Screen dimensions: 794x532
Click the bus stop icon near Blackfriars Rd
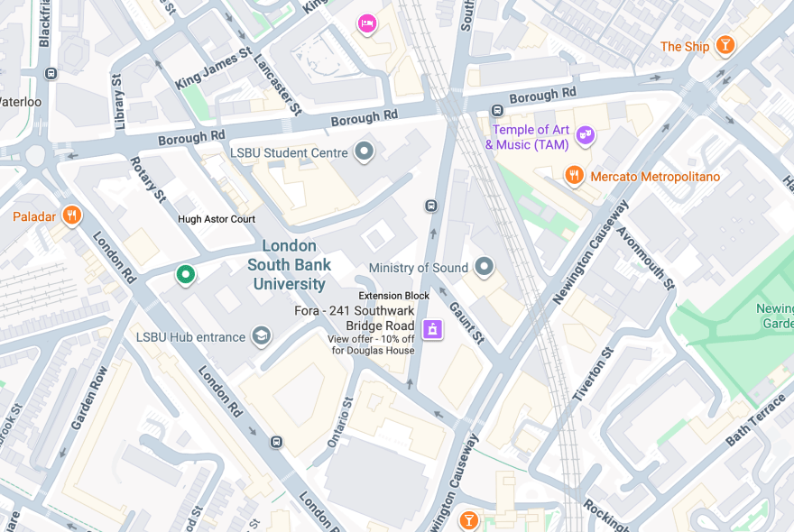pos(51,74)
